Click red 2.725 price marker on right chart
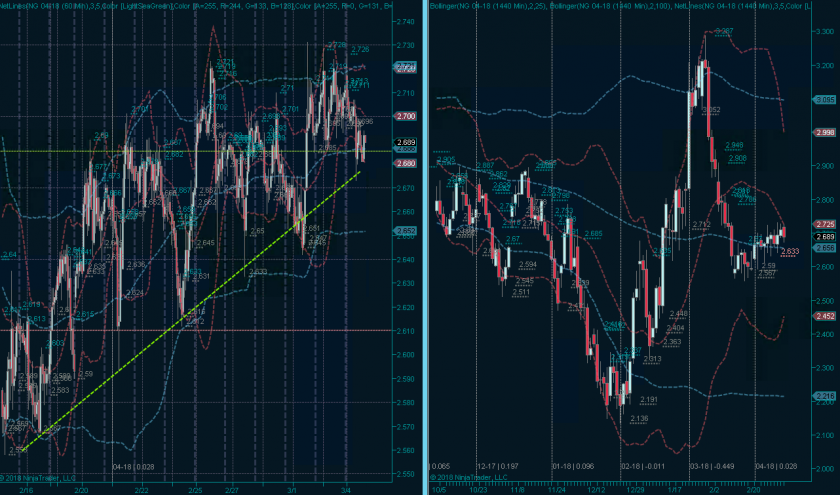Image resolution: width=840 pixels, height=495 pixels. pos(824,224)
